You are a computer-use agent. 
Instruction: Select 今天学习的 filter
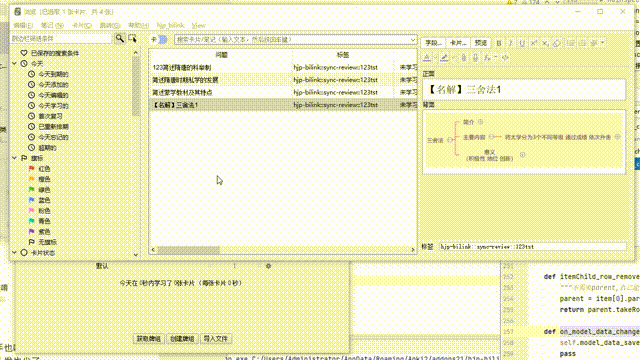coord(53,106)
